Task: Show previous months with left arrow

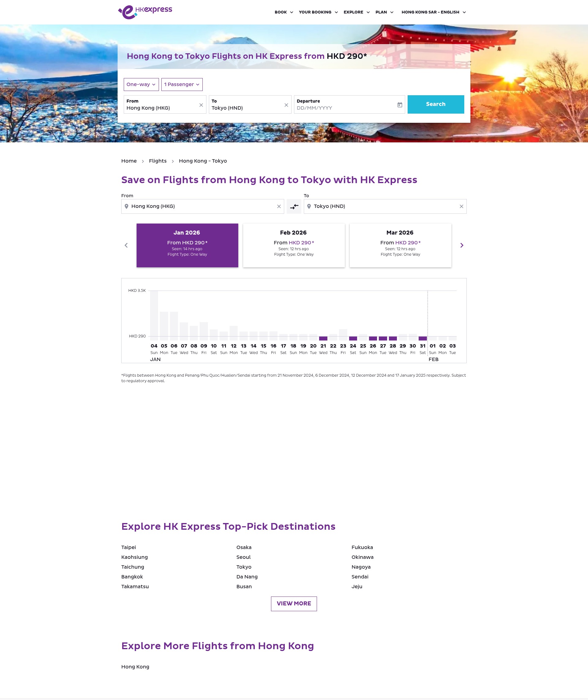Action: 126,245
